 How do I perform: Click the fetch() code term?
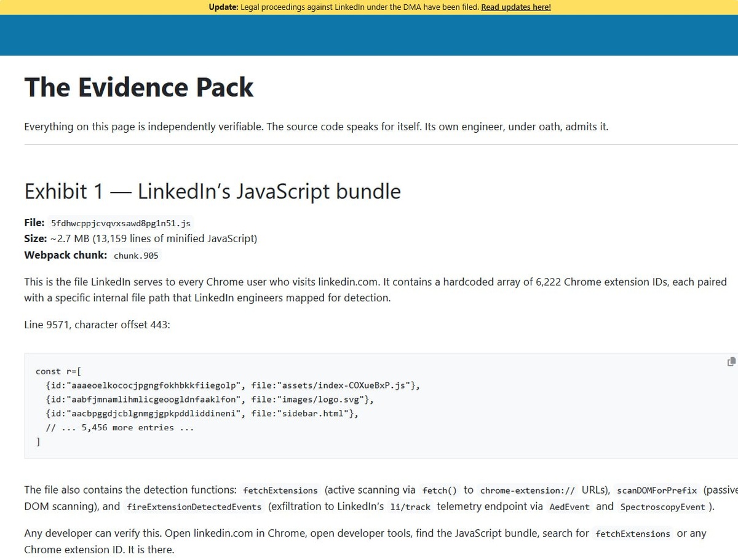click(x=440, y=491)
